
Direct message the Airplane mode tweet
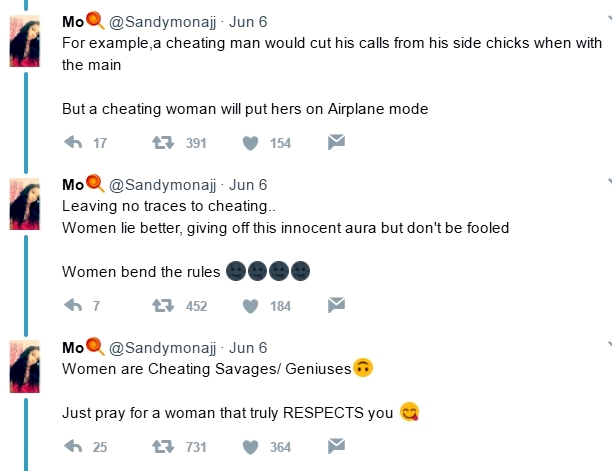coord(337,143)
